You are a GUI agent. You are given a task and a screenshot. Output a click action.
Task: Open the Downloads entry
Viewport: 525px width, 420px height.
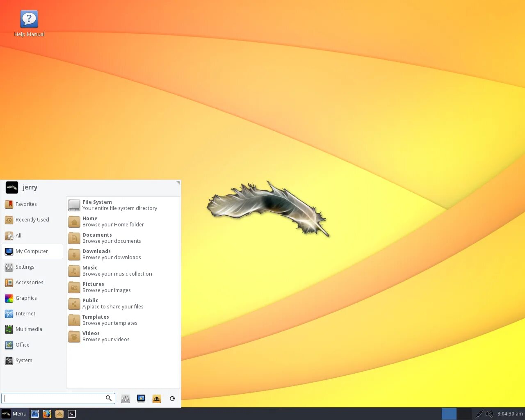[x=112, y=254]
